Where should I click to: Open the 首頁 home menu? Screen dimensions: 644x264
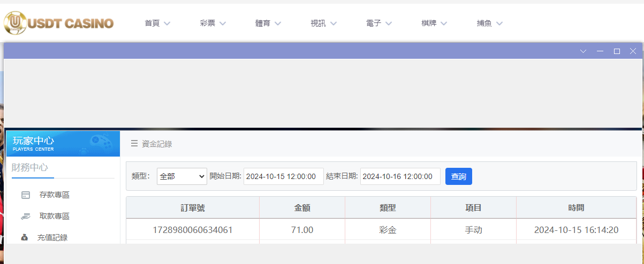coord(157,24)
